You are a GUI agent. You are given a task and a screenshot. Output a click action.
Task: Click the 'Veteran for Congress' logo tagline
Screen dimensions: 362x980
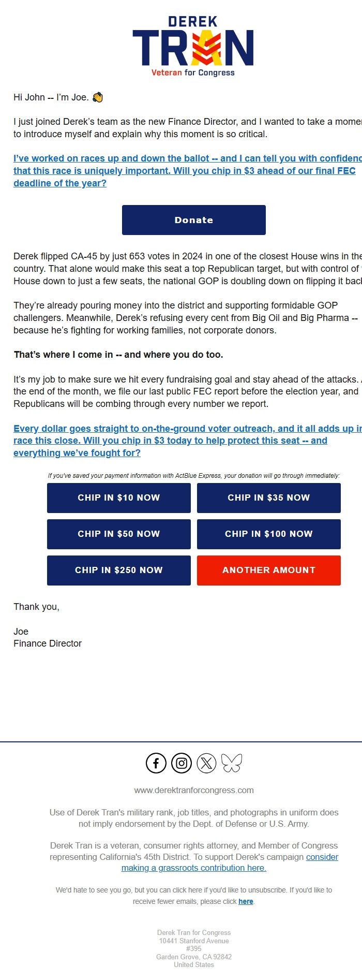[x=193, y=73]
